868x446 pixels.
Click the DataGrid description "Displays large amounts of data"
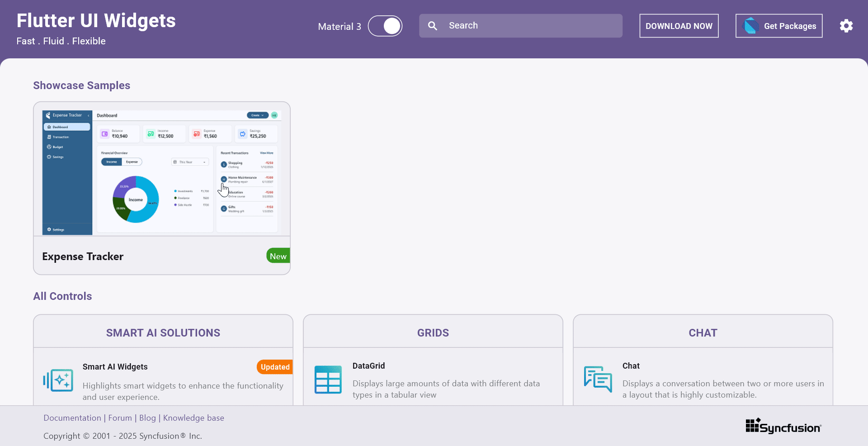446,389
